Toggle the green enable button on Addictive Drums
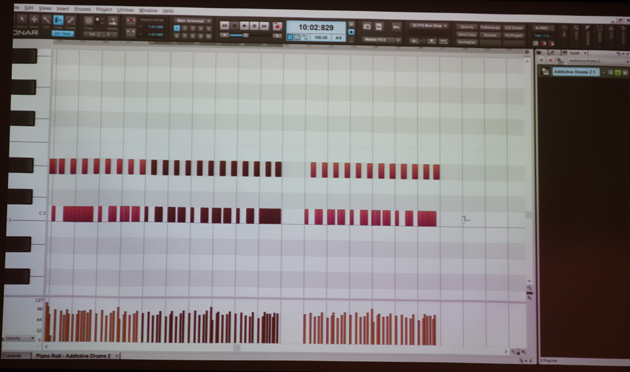 click(x=618, y=73)
